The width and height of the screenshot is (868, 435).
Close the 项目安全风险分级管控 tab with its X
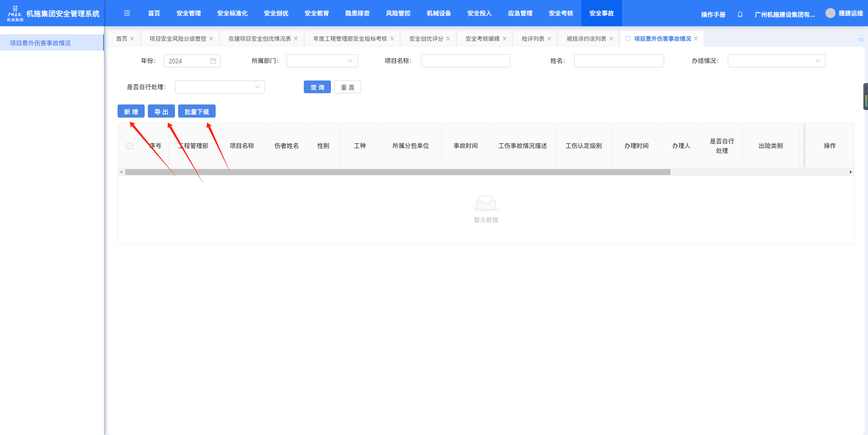coord(211,39)
